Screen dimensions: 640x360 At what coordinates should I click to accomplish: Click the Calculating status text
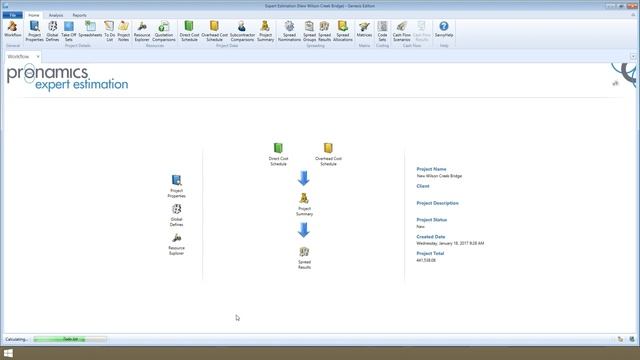[16, 339]
